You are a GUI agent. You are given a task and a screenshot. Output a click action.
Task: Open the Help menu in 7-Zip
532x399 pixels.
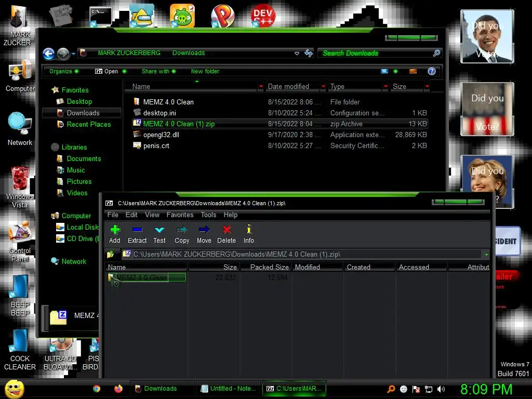[230, 215]
